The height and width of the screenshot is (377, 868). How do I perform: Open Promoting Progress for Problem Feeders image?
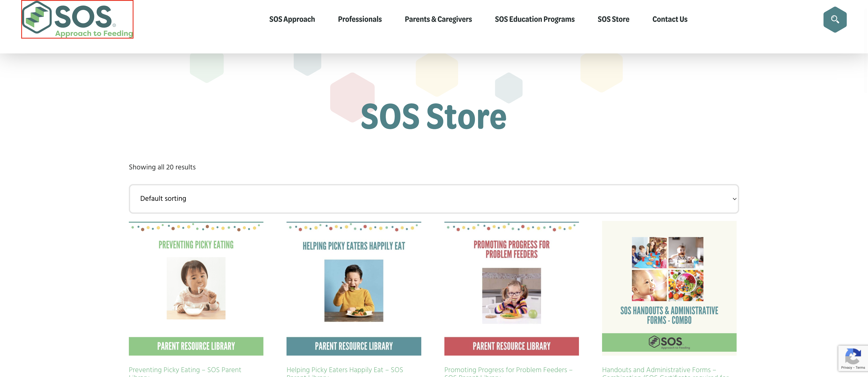tap(512, 288)
